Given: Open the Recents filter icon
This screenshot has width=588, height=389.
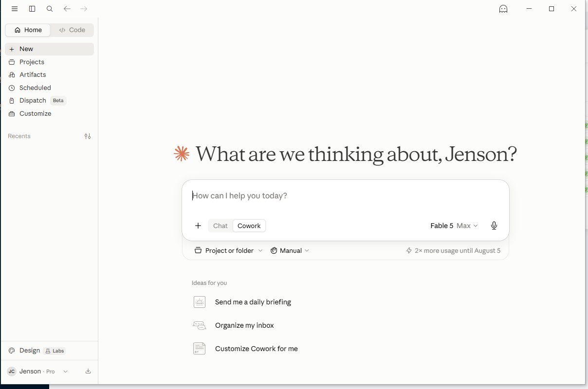Looking at the screenshot, I should [88, 136].
